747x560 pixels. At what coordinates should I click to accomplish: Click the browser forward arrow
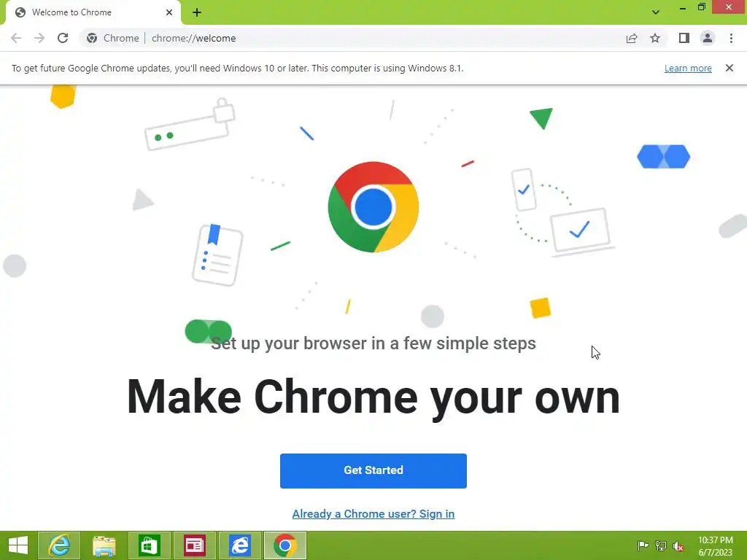[39, 38]
